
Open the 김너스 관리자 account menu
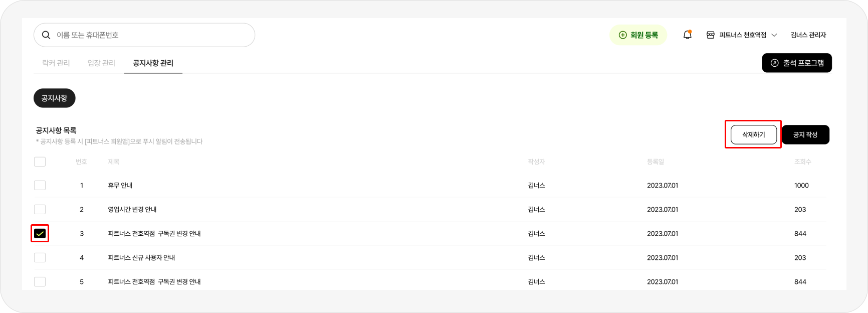point(808,35)
